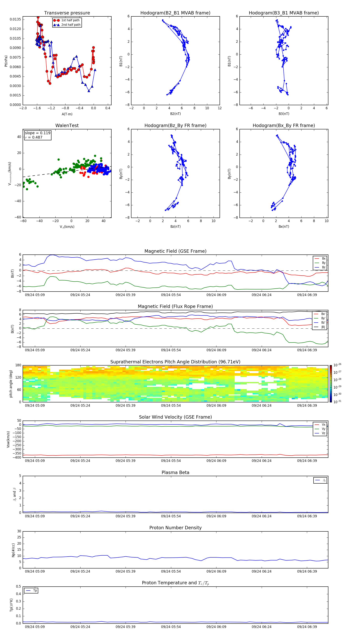Select the 'Hodogram(B3_B1 MVAB frame)' title
The image size is (351, 644).
click(284, 13)
